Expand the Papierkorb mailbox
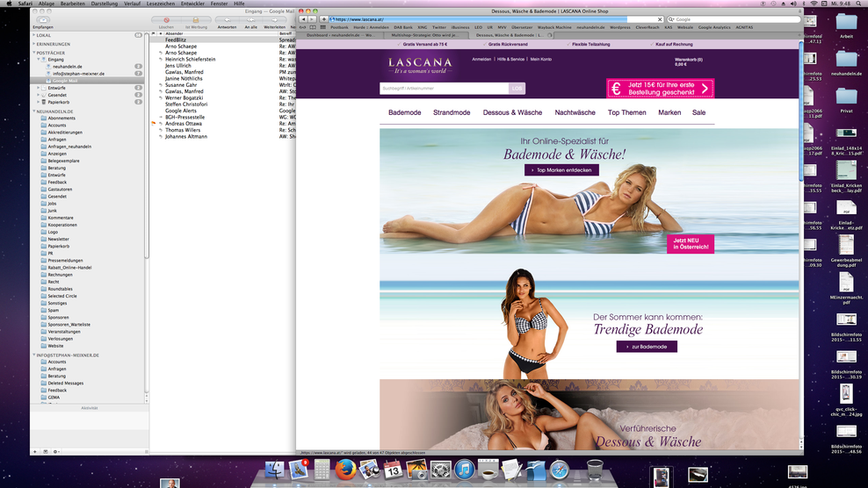Screen dimensions: 868x488 (38, 102)
